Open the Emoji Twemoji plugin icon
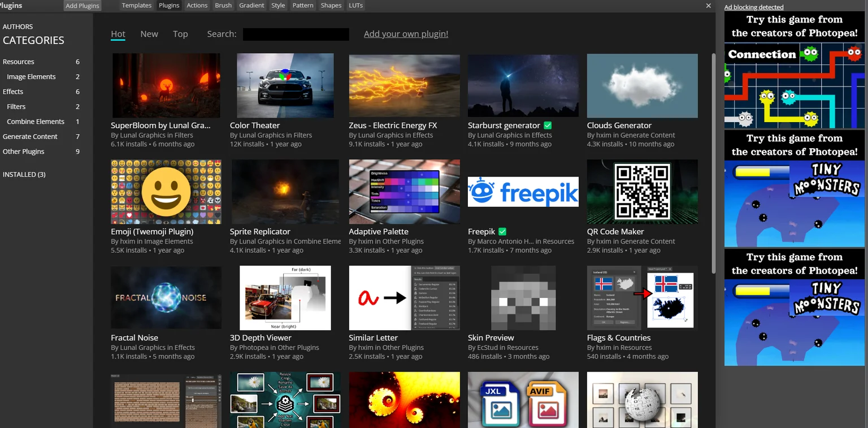This screenshot has height=428, width=868. pyautogui.click(x=166, y=192)
